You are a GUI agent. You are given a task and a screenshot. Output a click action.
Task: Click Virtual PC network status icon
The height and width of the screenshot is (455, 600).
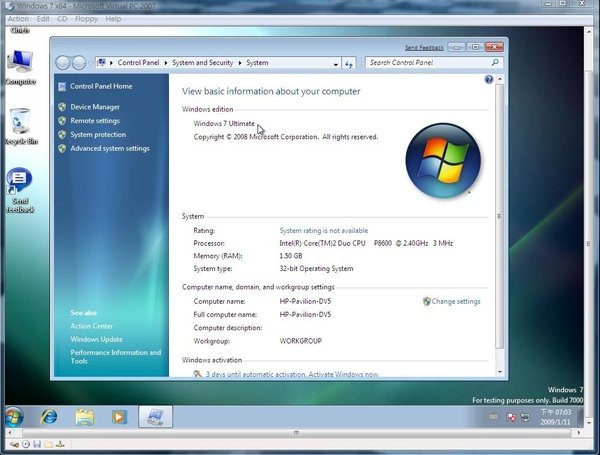point(60,444)
